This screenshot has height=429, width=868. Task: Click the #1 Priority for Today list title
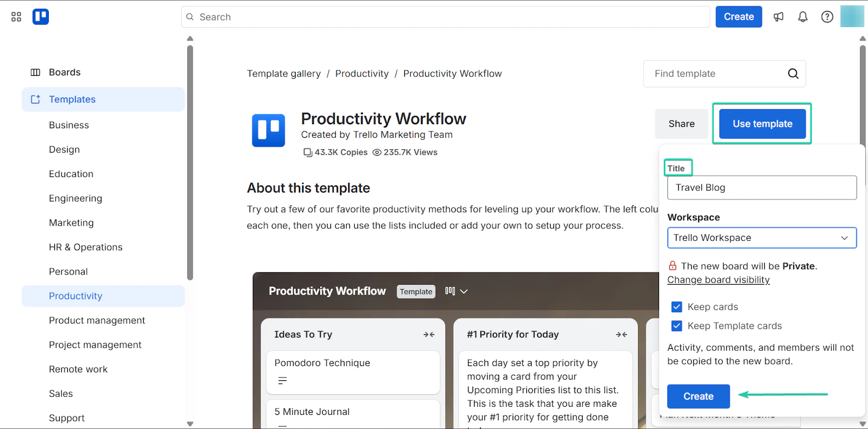(513, 335)
